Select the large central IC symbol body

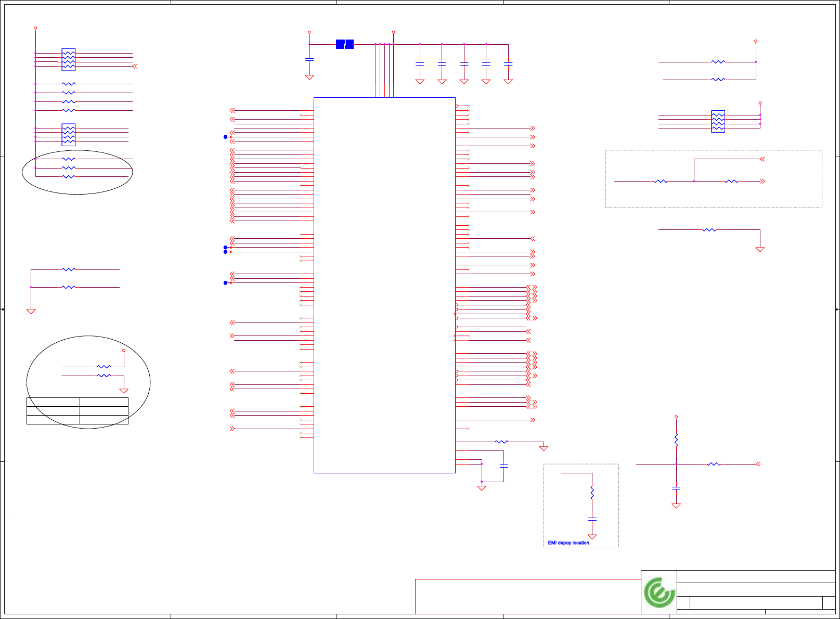tap(384, 285)
